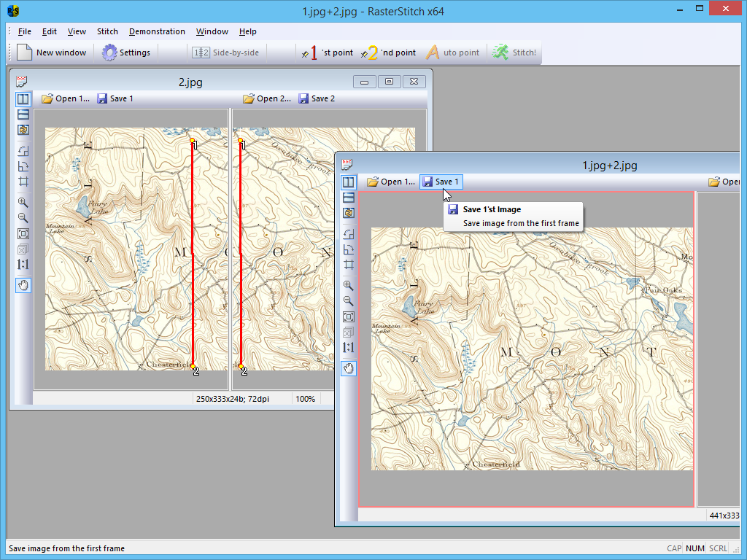The height and width of the screenshot is (560, 747).
Task: Expand the Window menu
Action: tap(212, 31)
